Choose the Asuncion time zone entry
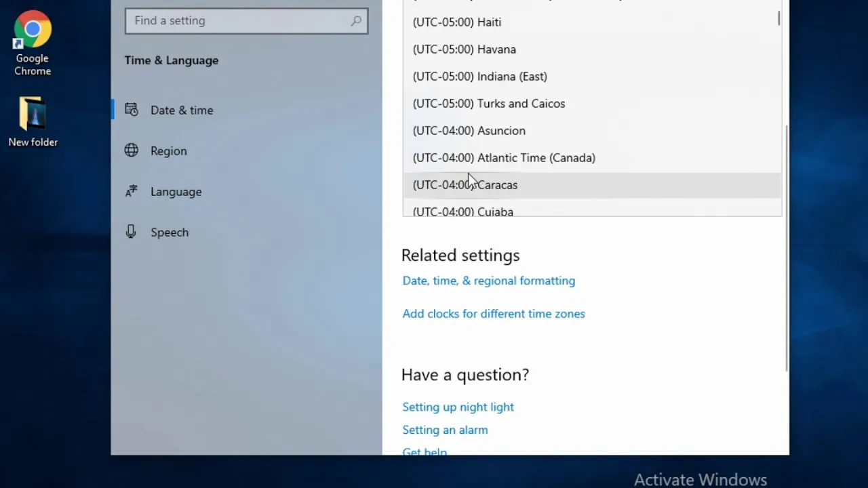The image size is (868, 488). pos(469,131)
